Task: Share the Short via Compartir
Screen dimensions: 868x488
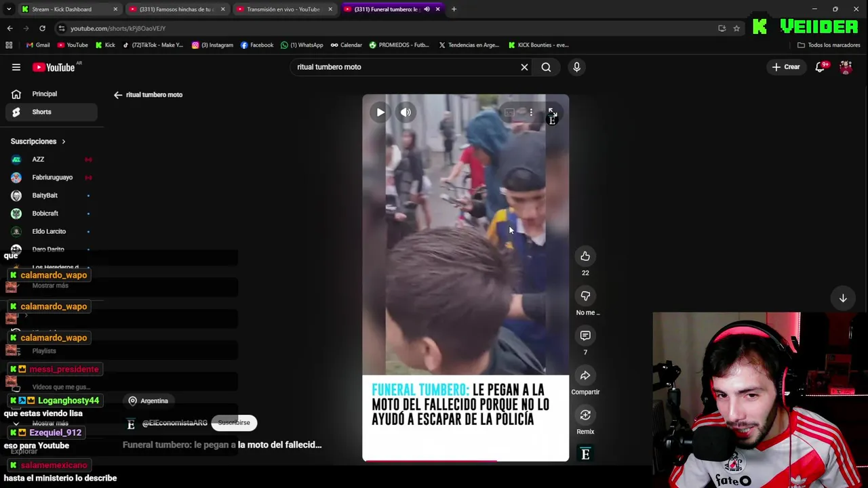Action: point(585,375)
